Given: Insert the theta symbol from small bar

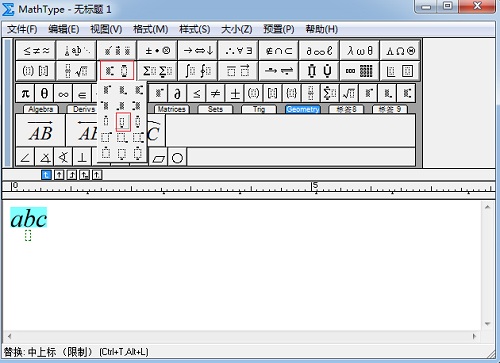Looking at the screenshot, I should pos(44,94).
